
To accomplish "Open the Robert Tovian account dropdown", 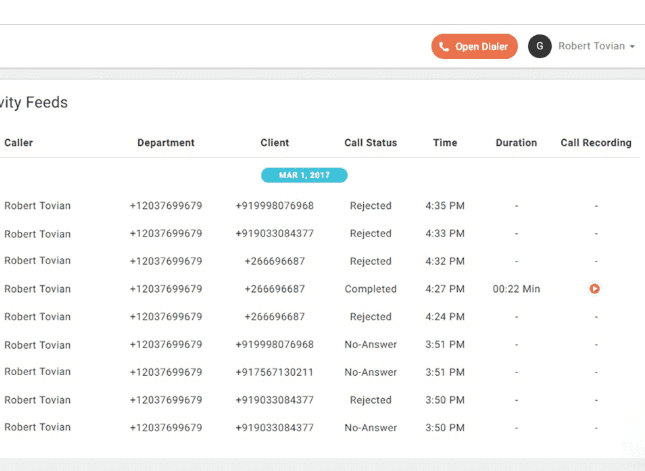I will (596, 46).
